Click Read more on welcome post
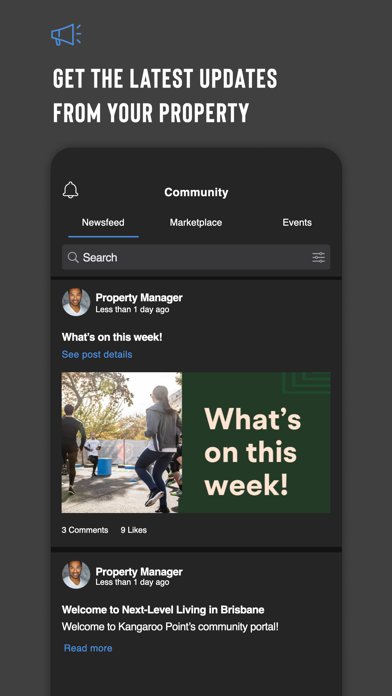The image size is (392, 696). (x=88, y=648)
